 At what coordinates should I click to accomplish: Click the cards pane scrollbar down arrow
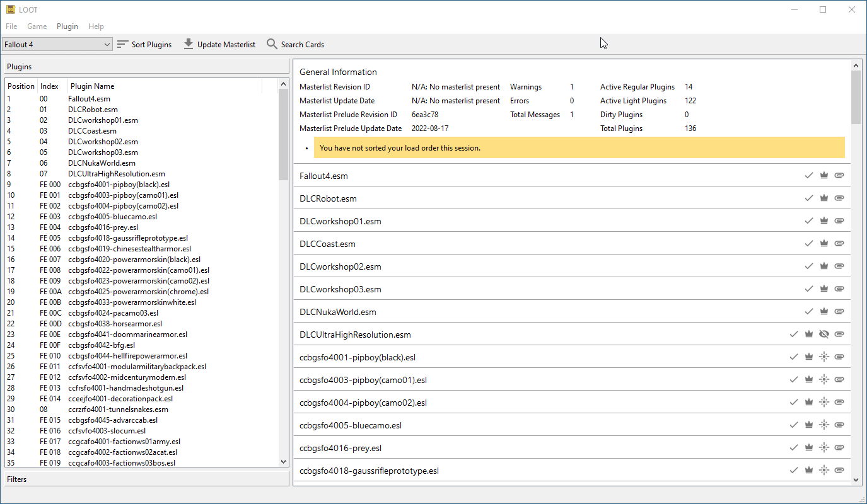(x=856, y=480)
